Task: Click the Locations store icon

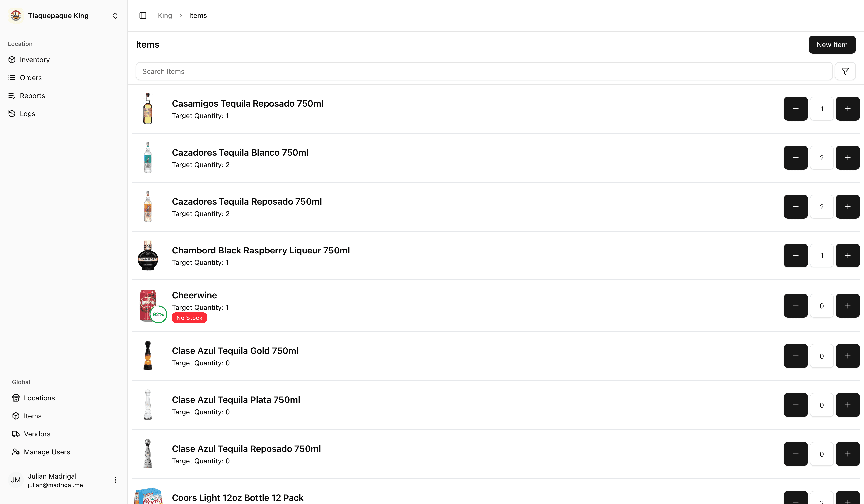Action: tap(16, 398)
